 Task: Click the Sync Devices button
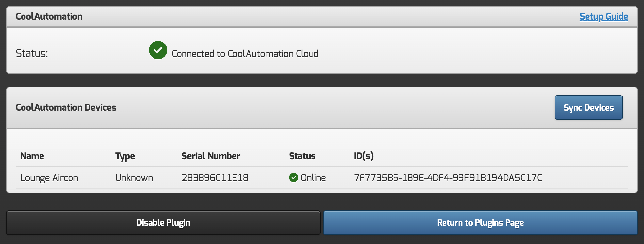point(588,108)
